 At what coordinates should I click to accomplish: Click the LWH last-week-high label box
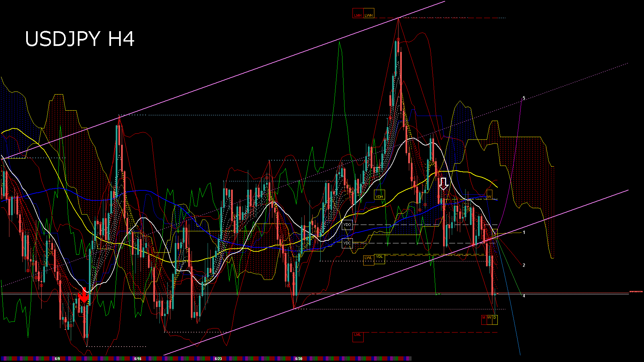(369, 13)
